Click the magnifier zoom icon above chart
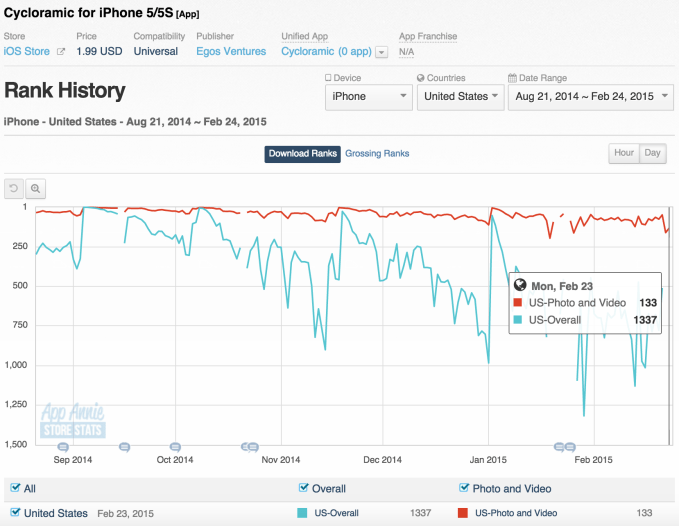Image resolution: width=679 pixels, height=526 pixels. coord(36,188)
